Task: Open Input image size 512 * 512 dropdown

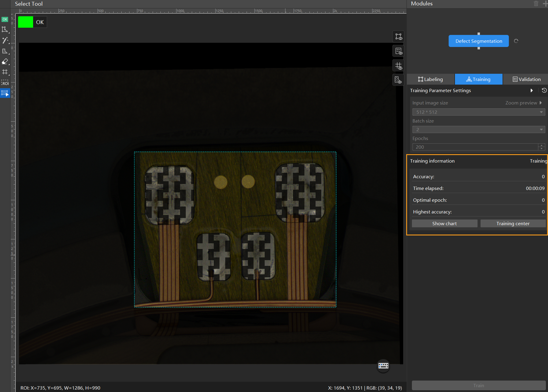Action: [479, 112]
